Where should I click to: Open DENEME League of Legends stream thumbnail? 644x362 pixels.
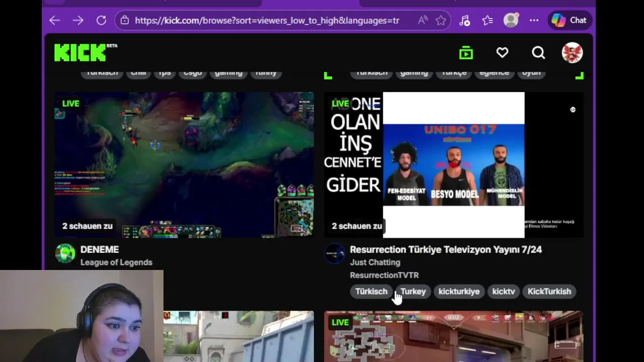(x=184, y=164)
